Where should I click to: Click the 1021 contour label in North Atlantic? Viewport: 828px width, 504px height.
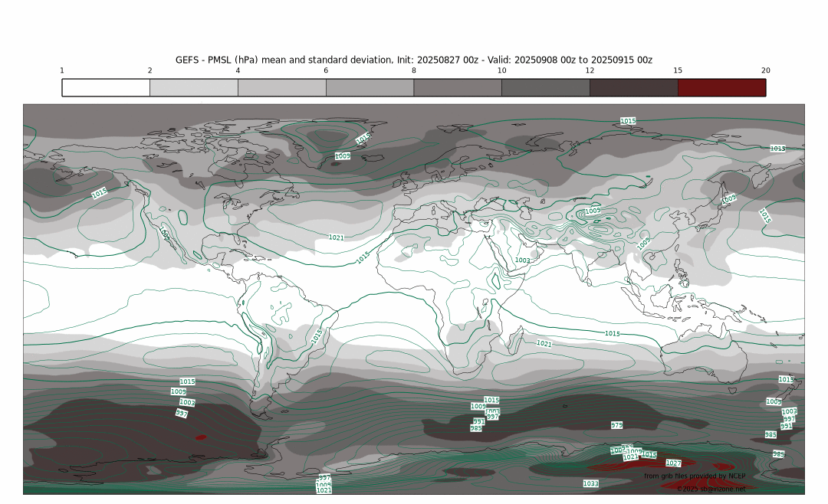336,237
